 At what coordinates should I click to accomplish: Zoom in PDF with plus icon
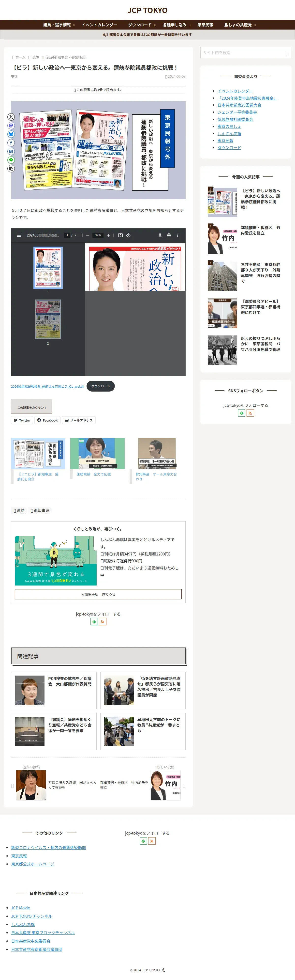coord(108,236)
